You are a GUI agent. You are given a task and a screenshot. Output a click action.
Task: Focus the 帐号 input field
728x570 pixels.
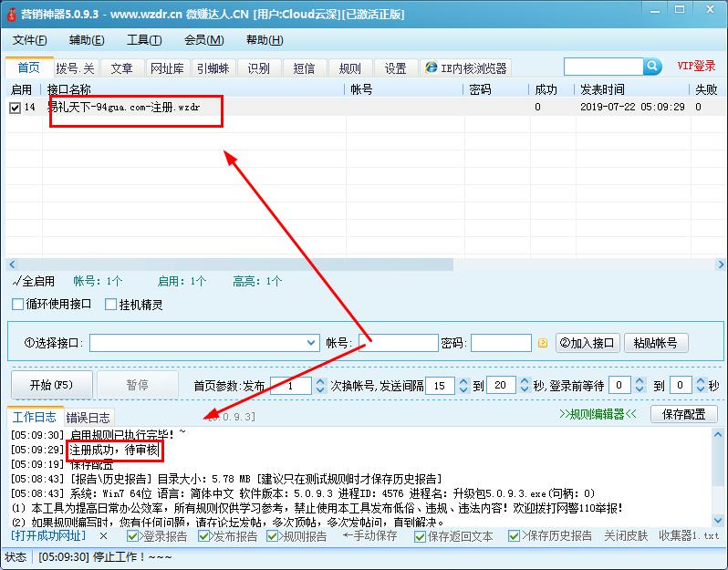click(x=399, y=343)
